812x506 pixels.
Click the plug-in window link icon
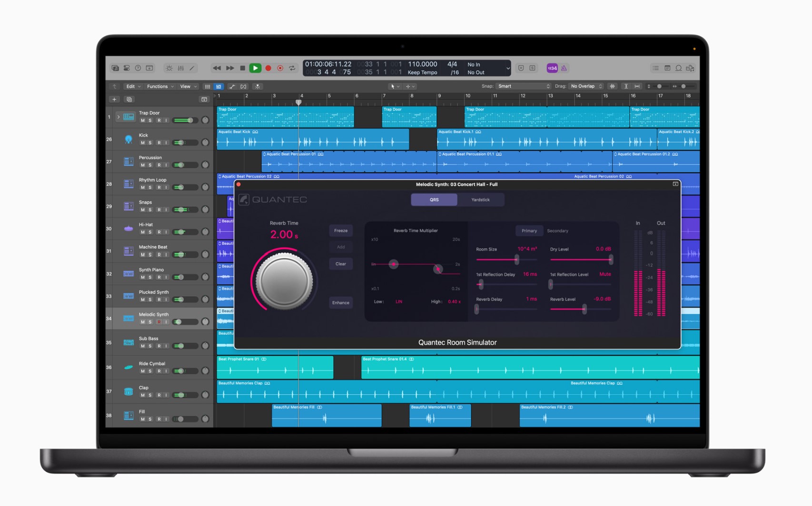pyautogui.click(x=675, y=184)
